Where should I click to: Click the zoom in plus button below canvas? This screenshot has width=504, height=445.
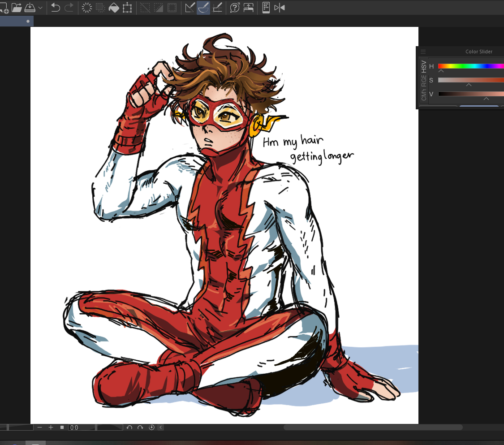tap(51, 428)
